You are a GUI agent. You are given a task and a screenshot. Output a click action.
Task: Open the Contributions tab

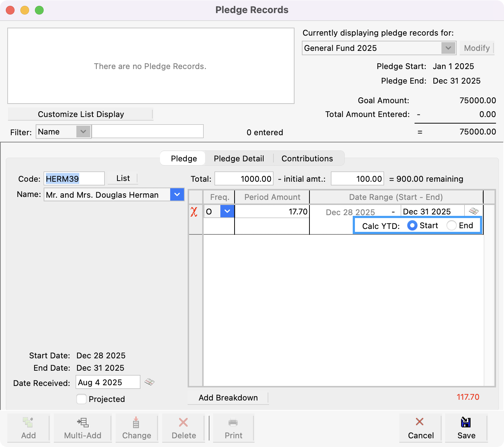(307, 158)
